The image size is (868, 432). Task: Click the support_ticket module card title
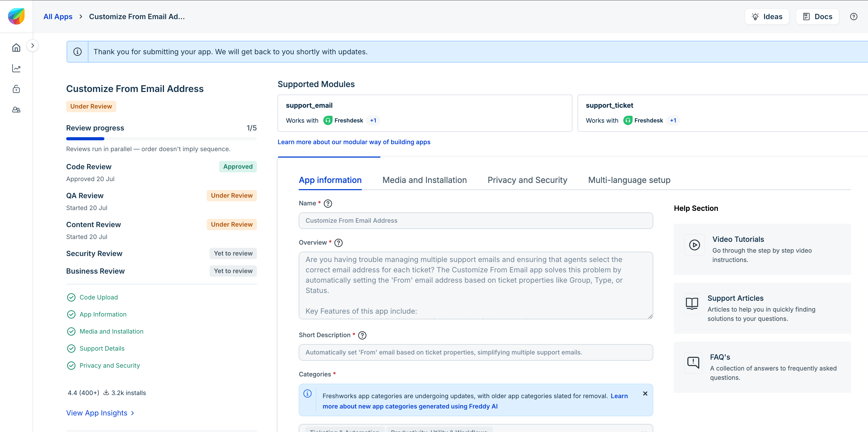(609, 105)
